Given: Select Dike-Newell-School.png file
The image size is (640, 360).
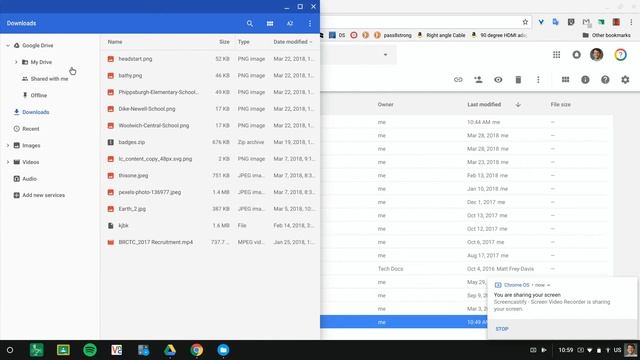Looking at the screenshot, I should pyautogui.click(x=210, y=109).
